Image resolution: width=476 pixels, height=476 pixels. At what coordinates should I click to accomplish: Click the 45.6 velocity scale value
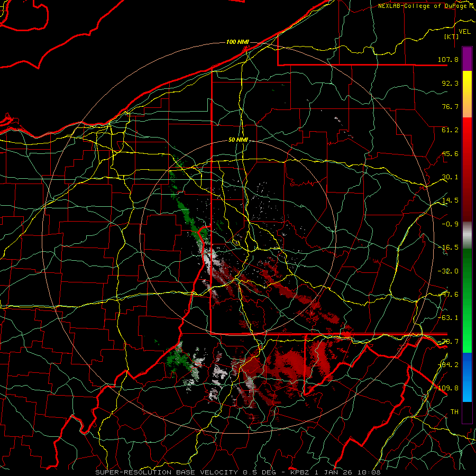pos(450,153)
